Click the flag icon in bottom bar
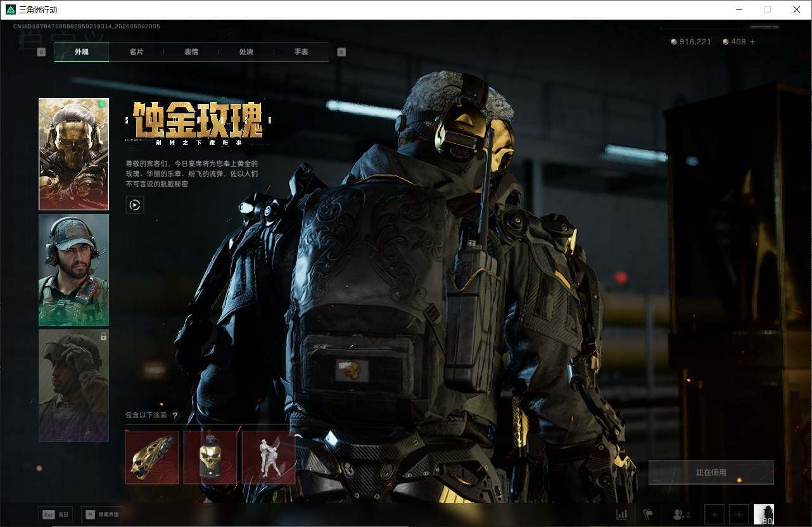812x527 pixels. click(x=648, y=514)
